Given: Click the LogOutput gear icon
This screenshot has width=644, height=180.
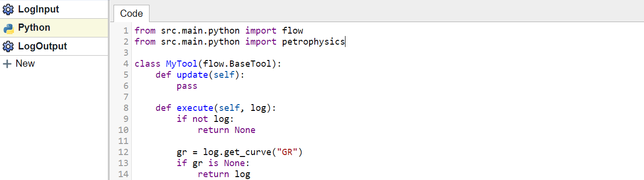Looking at the screenshot, I should click(x=8, y=47).
